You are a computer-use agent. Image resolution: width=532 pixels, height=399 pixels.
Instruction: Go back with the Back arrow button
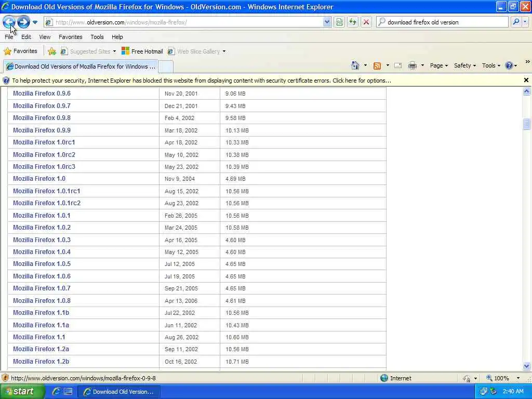(9, 22)
